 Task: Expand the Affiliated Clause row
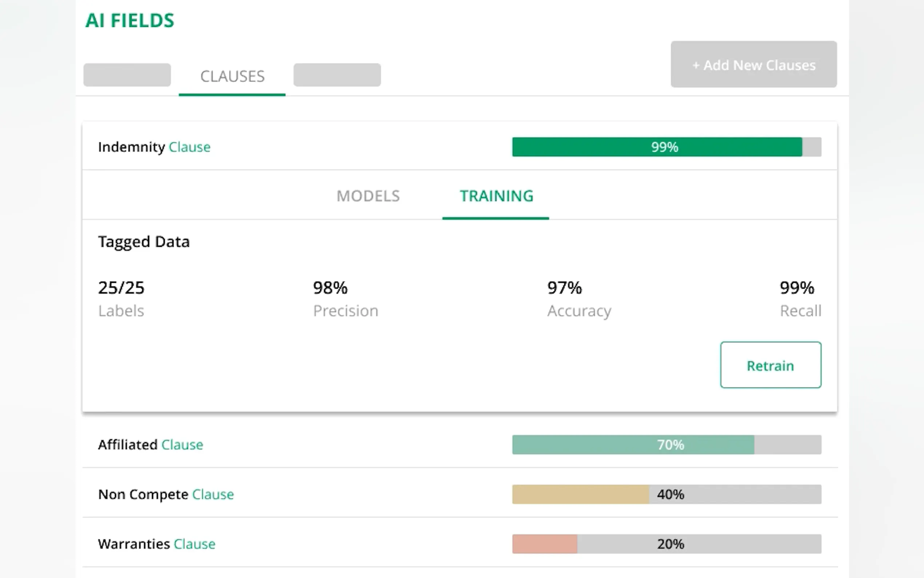pyautogui.click(x=151, y=445)
